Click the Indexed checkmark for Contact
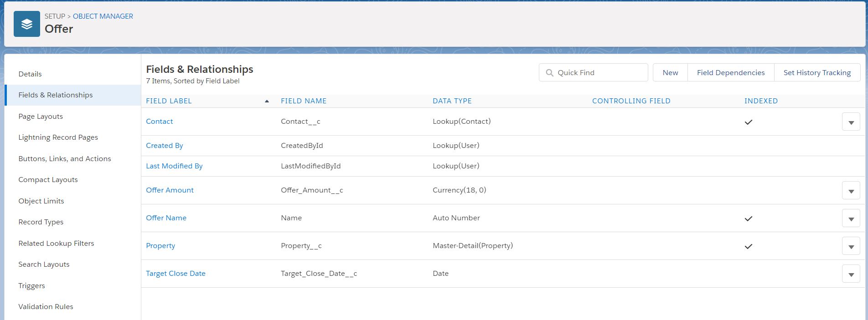This screenshot has height=320, width=868. point(748,122)
